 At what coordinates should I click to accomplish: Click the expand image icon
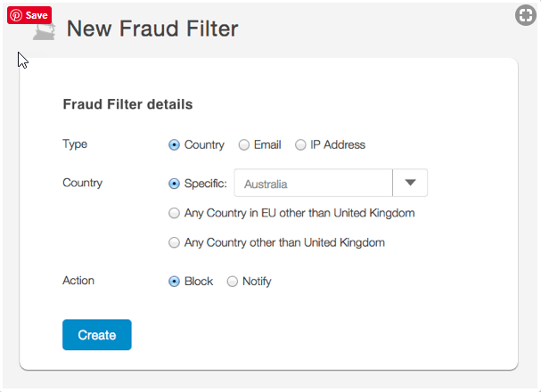click(526, 15)
